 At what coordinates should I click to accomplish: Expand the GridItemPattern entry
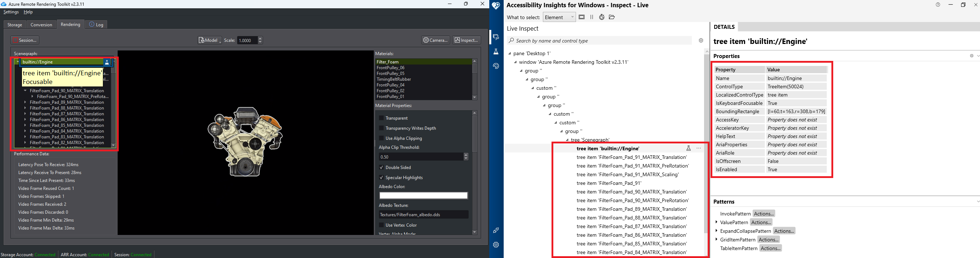[716, 240]
